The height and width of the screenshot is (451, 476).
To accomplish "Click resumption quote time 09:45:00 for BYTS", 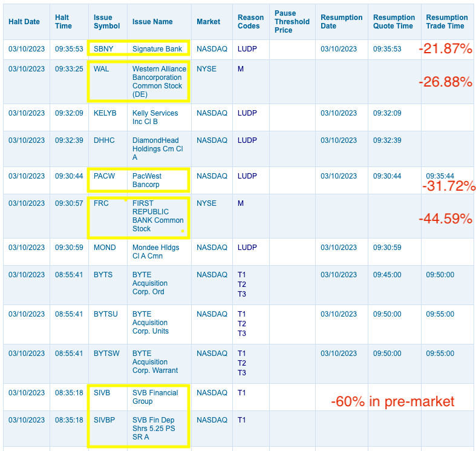I will click(x=387, y=275).
